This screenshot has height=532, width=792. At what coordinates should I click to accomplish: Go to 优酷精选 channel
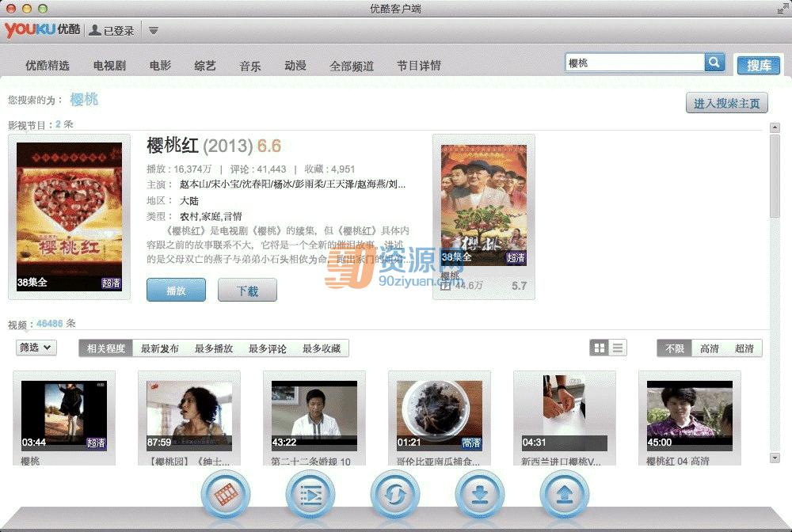pos(48,66)
